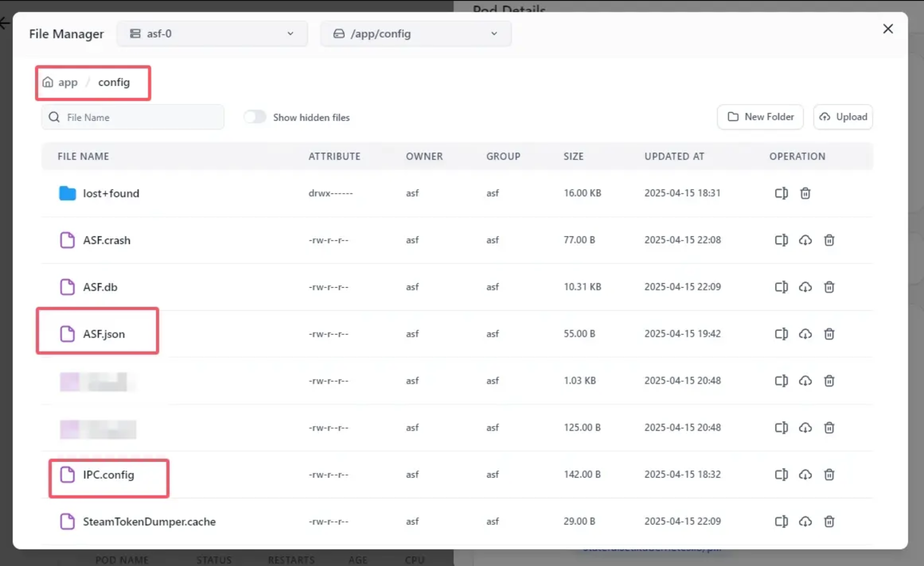
Task: Download the ASF.json file
Action: [805, 334]
